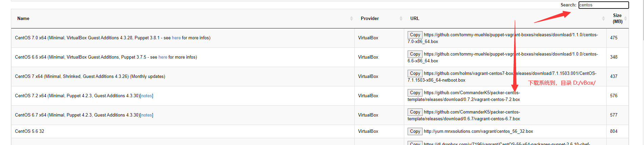The image size is (644, 145).
Task: Copy URL for CentOS 7.0 x64 box
Action: (415, 35)
